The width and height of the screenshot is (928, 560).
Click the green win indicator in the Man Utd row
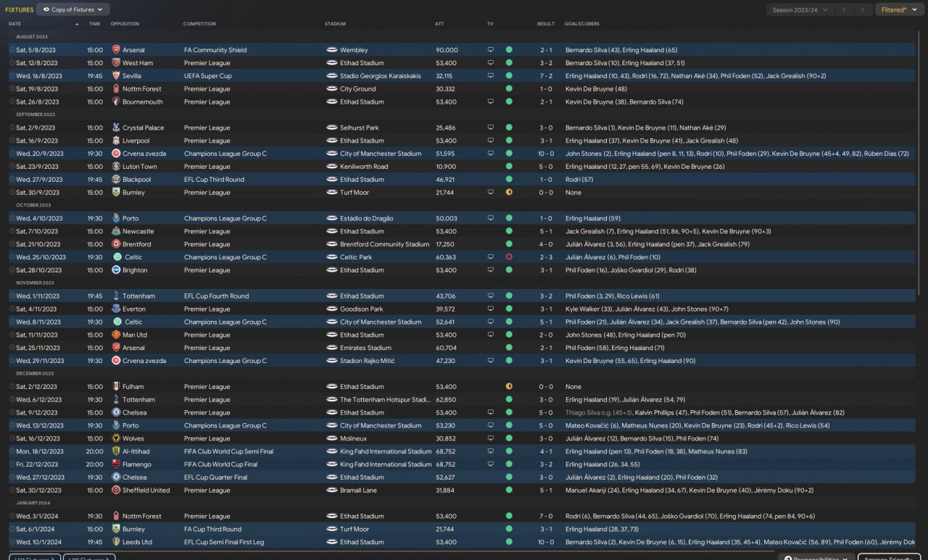coord(509,335)
